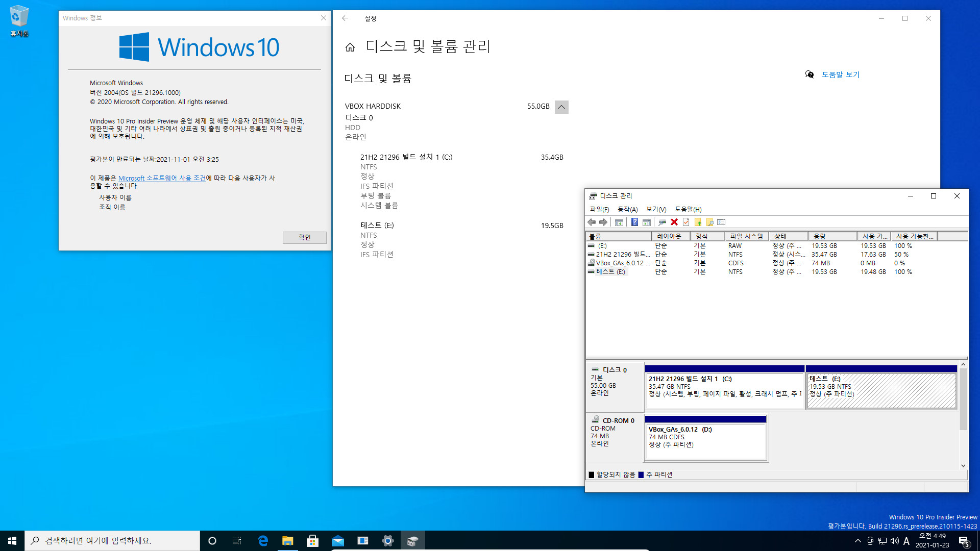Open the 파일(F) menu
This screenshot has height=551, width=980.
click(x=599, y=210)
